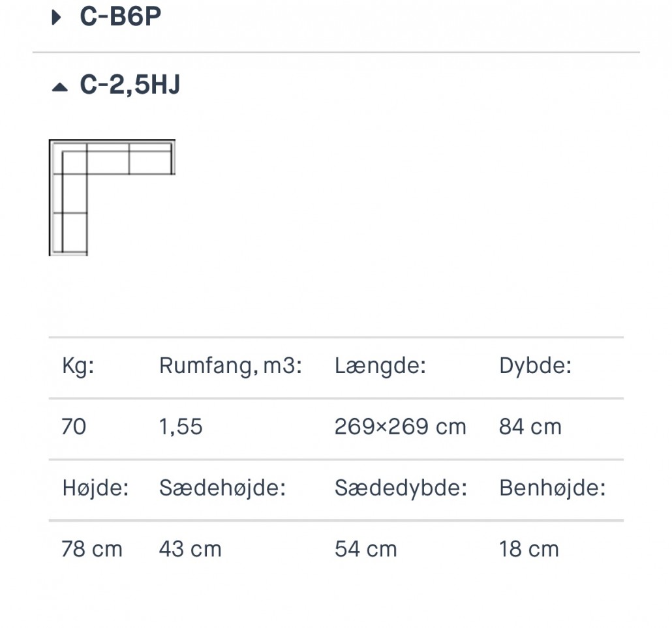Select the Sædehøjde: label

[x=222, y=488]
